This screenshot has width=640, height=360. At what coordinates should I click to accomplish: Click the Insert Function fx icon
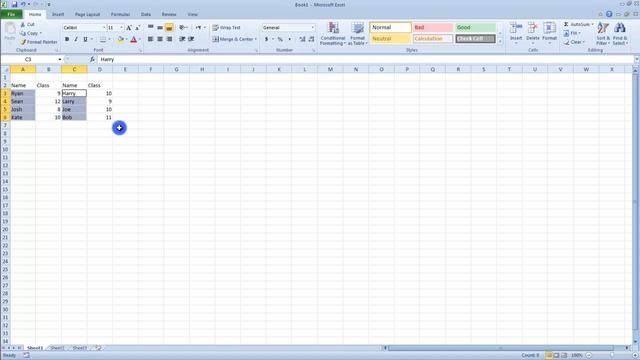(x=92, y=60)
